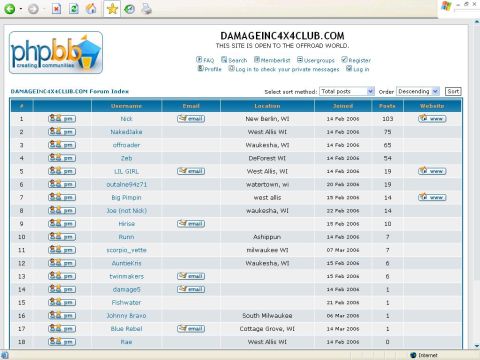The image size is (480, 360).
Task: Send pm to user Nick
Action: (62, 119)
